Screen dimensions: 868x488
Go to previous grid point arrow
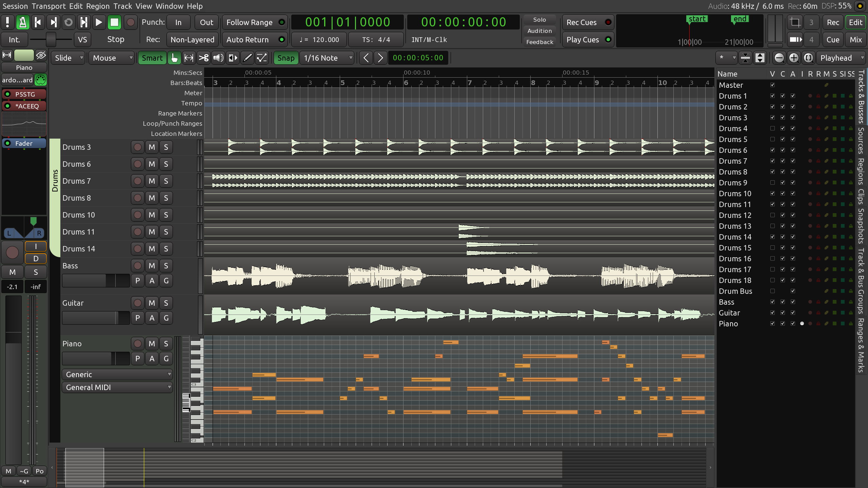pos(366,58)
